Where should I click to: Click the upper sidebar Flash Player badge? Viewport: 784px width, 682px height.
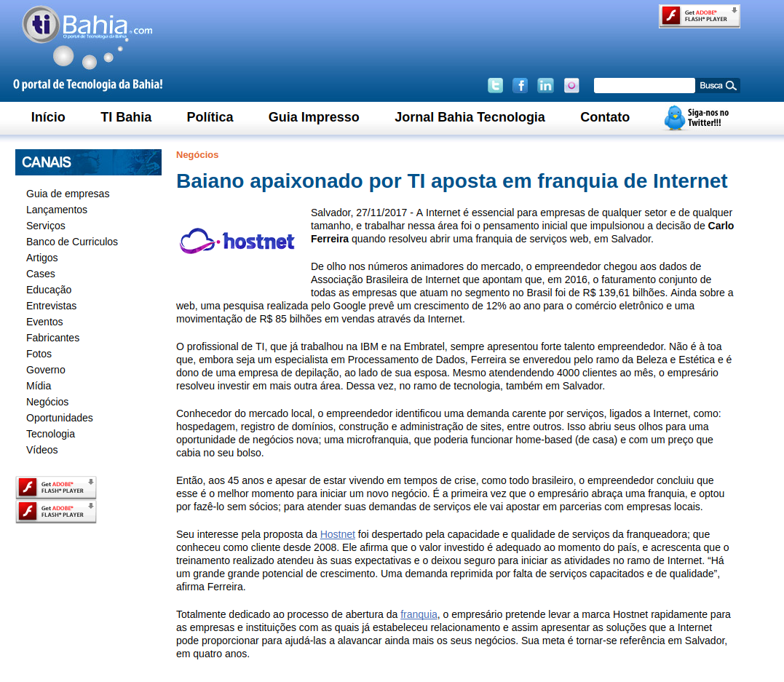point(56,488)
